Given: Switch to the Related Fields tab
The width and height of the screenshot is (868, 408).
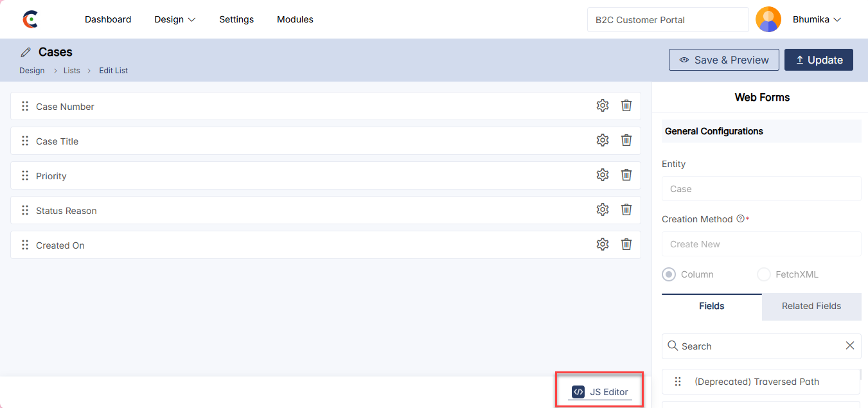Looking at the screenshot, I should coord(811,306).
